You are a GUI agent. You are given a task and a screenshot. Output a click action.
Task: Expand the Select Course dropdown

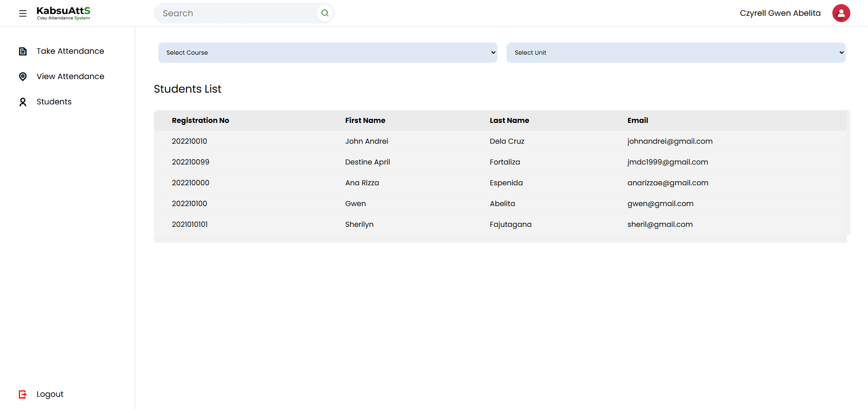click(x=327, y=53)
